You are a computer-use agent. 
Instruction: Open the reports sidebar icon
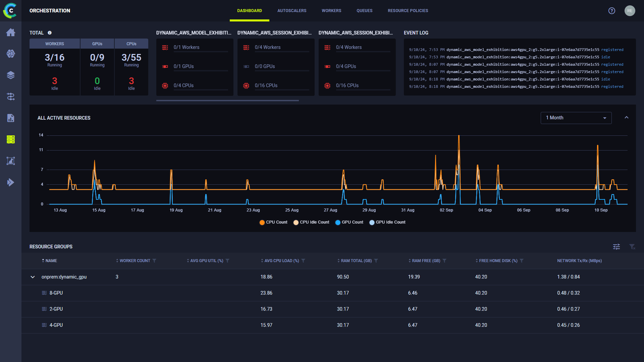(11, 118)
